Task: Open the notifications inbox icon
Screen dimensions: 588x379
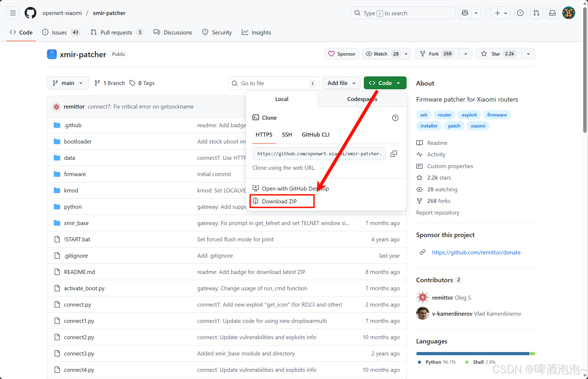Action: (x=552, y=13)
